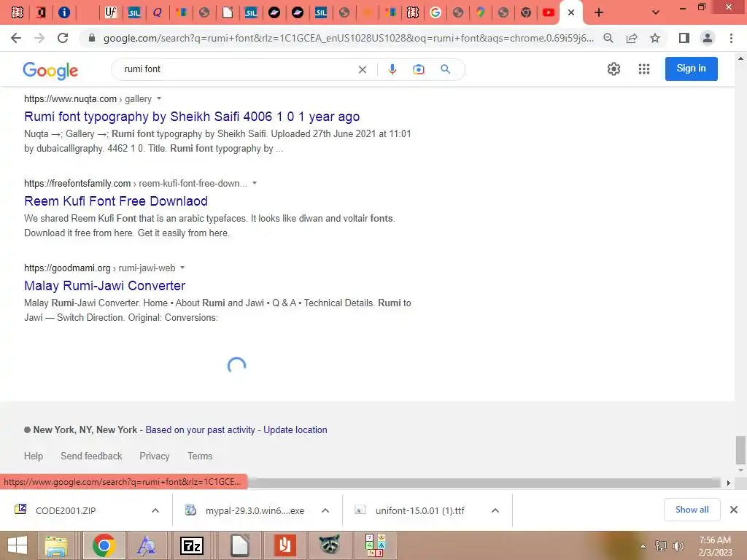Image resolution: width=747 pixels, height=560 pixels.
Task: Open the taskbar clock showing 7:56 AM
Action: click(x=715, y=546)
